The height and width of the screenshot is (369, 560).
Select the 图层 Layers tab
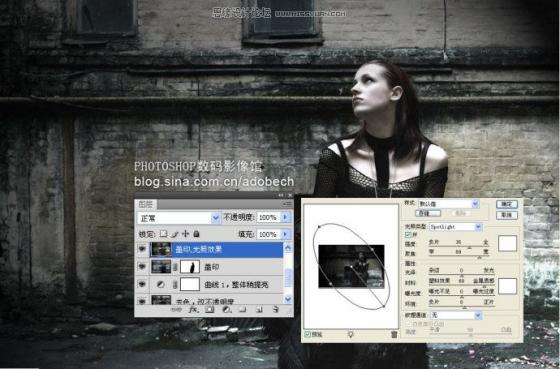(x=146, y=204)
